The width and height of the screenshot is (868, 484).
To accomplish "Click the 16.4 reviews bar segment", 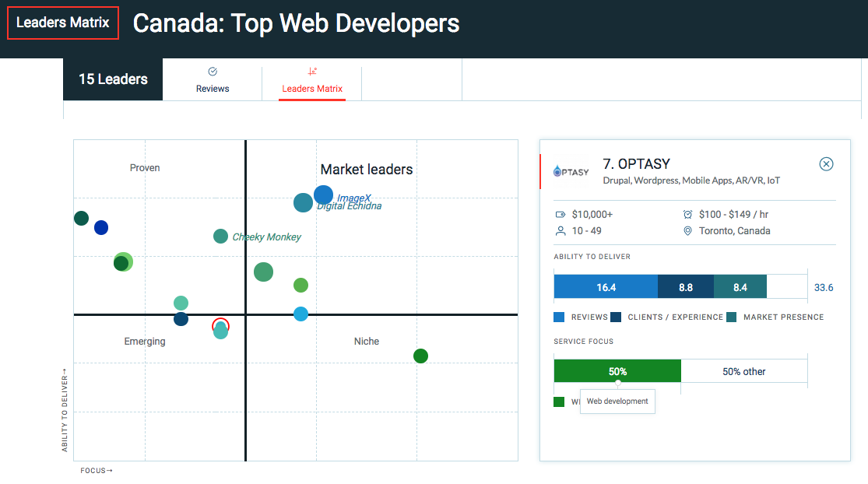I will click(x=606, y=287).
